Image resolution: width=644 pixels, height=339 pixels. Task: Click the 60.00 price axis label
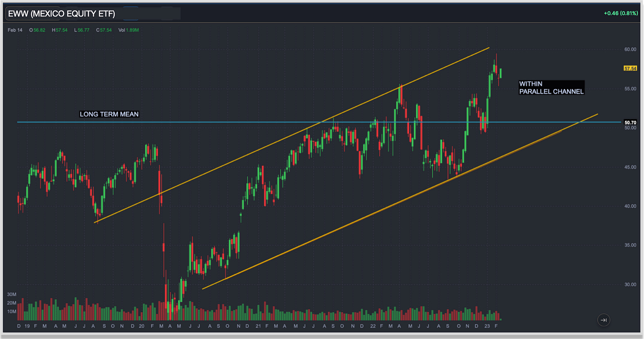pyautogui.click(x=630, y=50)
